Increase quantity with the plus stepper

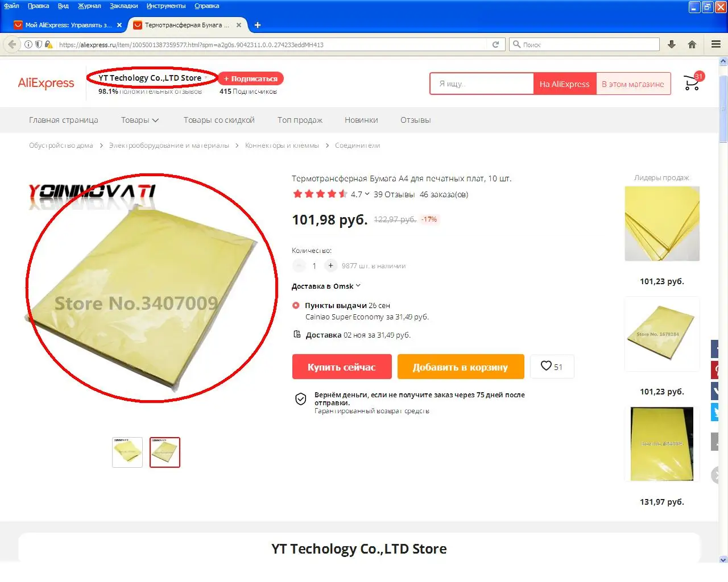pyautogui.click(x=330, y=265)
